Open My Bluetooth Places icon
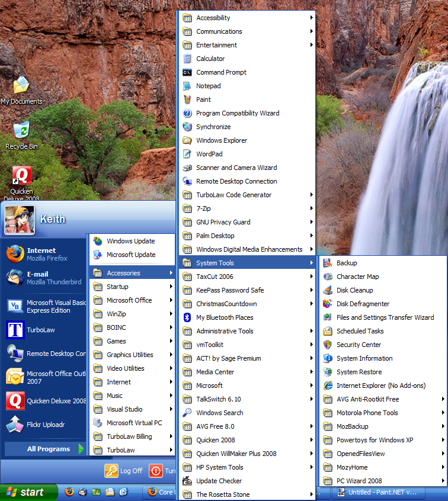 [x=187, y=317]
